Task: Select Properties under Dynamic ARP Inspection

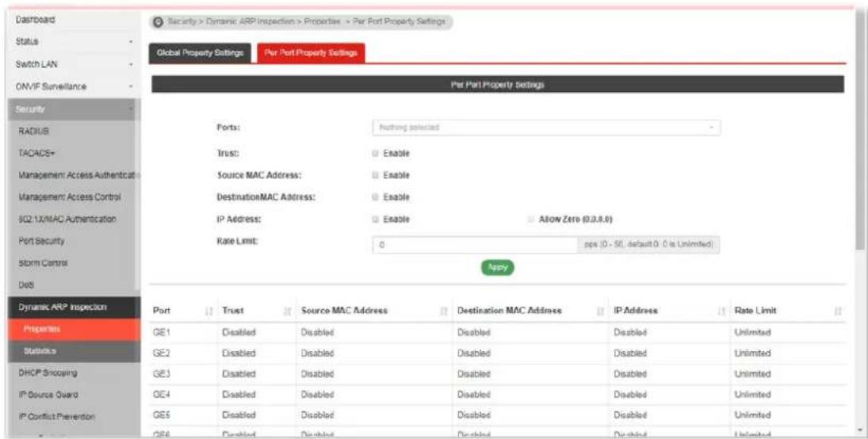Action: [x=75, y=330]
